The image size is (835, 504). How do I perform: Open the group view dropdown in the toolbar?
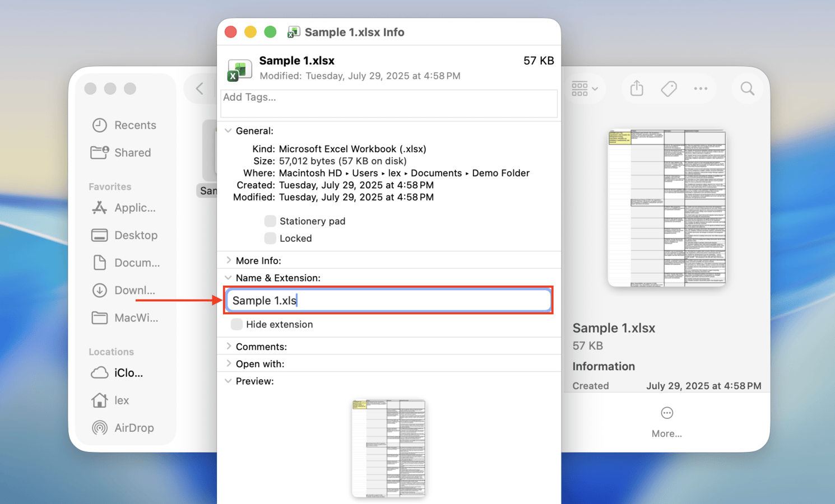click(x=585, y=88)
